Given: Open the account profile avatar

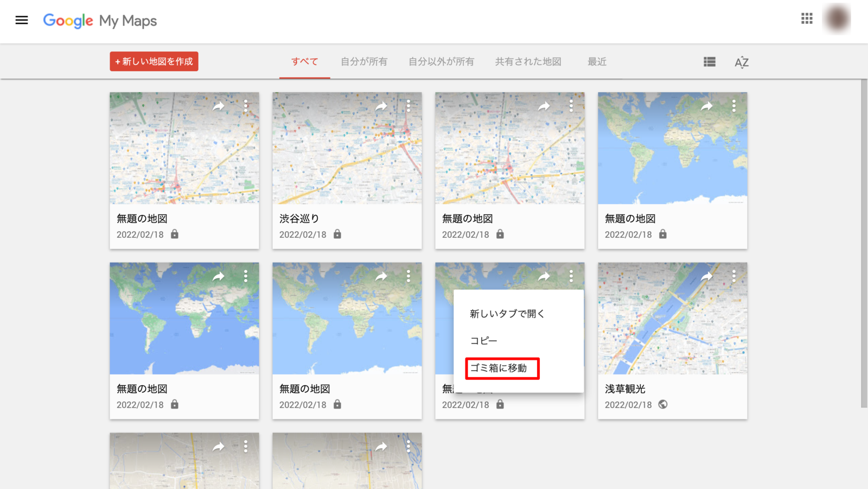Looking at the screenshot, I should coord(837,19).
